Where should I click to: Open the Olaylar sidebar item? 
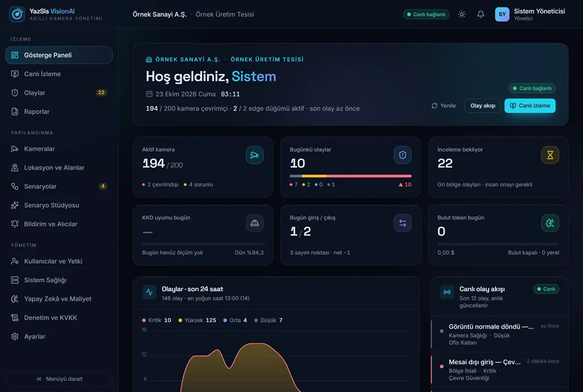coord(59,93)
